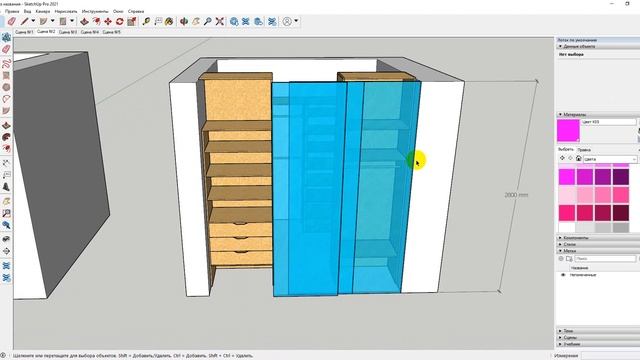Edit the material name field
The width and height of the screenshot is (640, 360).
tap(609, 122)
